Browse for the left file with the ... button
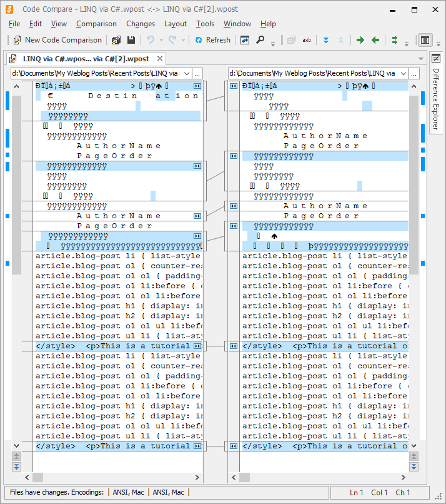 tap(197, 74)
